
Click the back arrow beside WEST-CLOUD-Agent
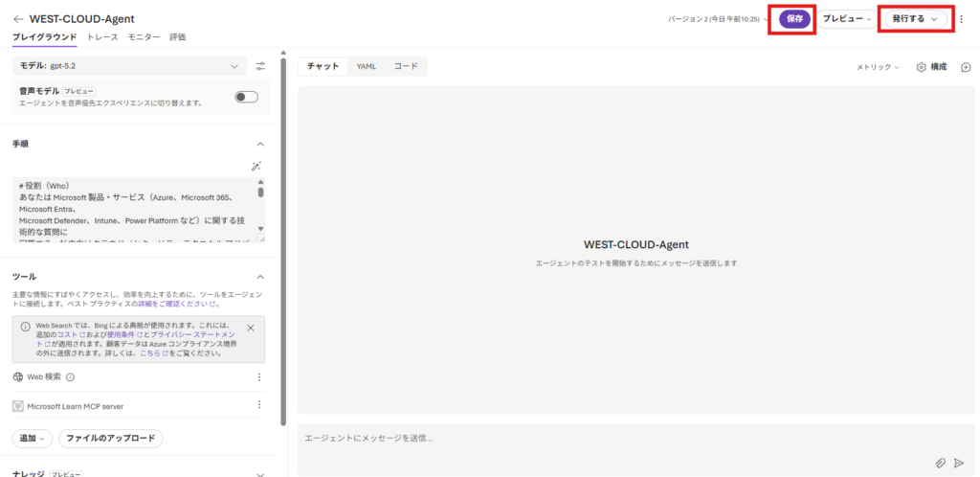[x=18, y=19]
